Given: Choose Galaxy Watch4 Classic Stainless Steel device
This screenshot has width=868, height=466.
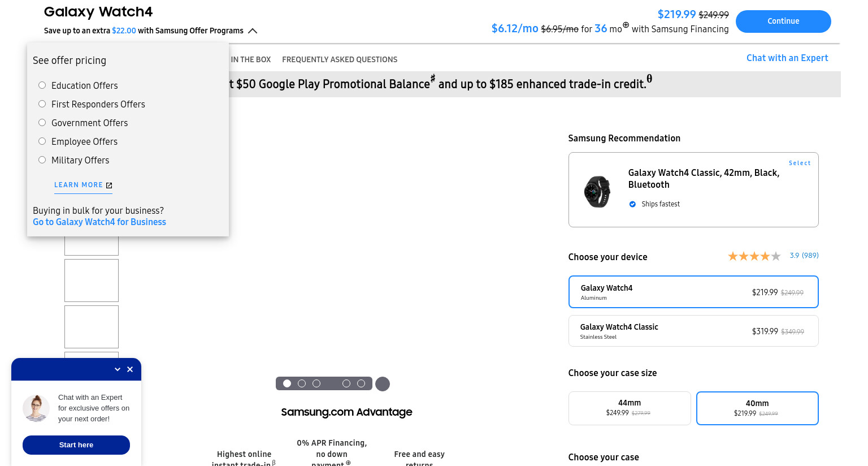Looking at the screenshot, I should click(693, 331).
